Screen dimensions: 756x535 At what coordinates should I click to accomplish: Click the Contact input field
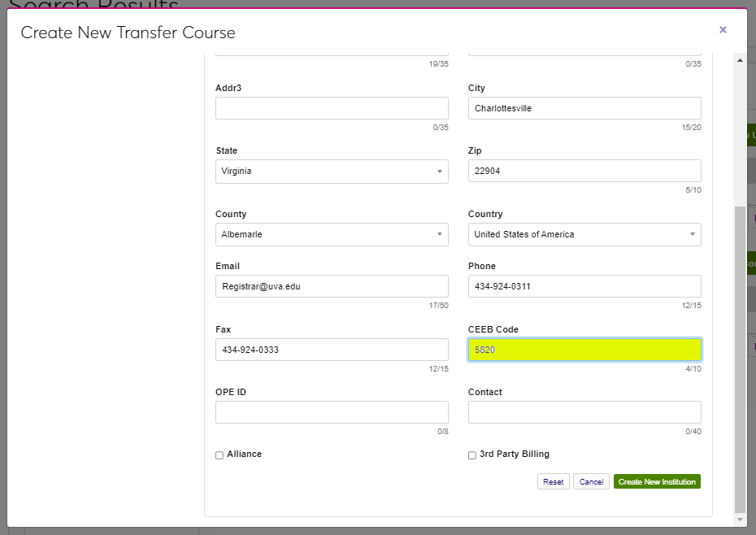point(584,412)
